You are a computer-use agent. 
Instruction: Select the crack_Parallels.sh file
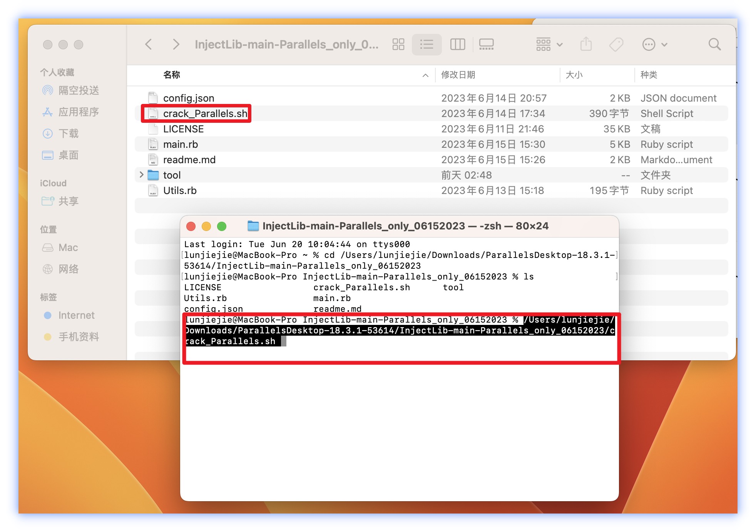[x=205, y=114]
